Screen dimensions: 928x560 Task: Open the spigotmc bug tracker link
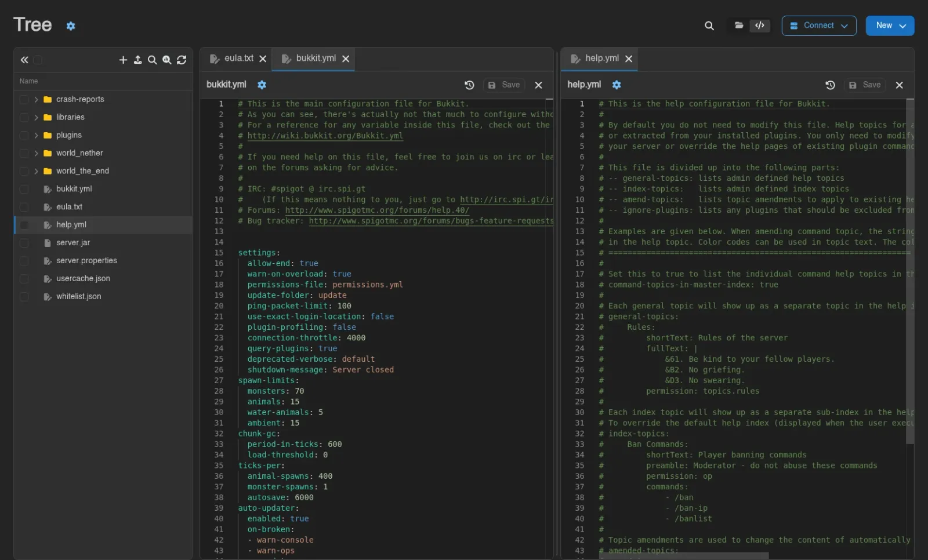[431, 221]
